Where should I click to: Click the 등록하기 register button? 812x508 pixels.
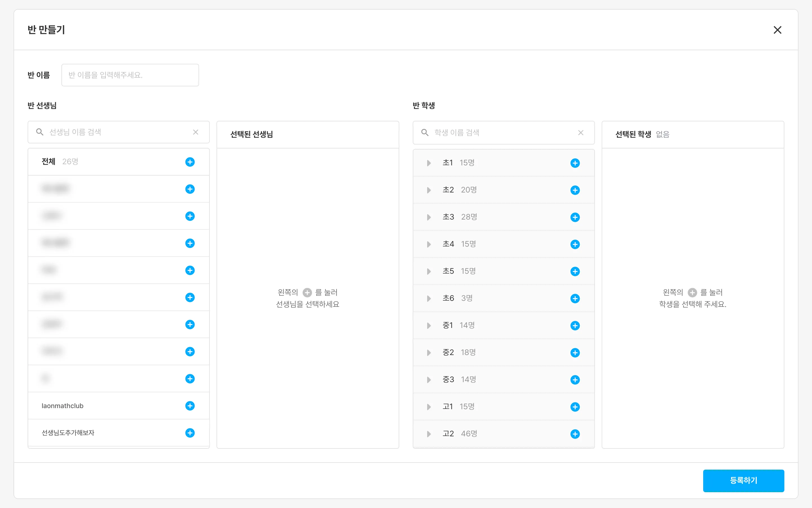click(743, 481)
